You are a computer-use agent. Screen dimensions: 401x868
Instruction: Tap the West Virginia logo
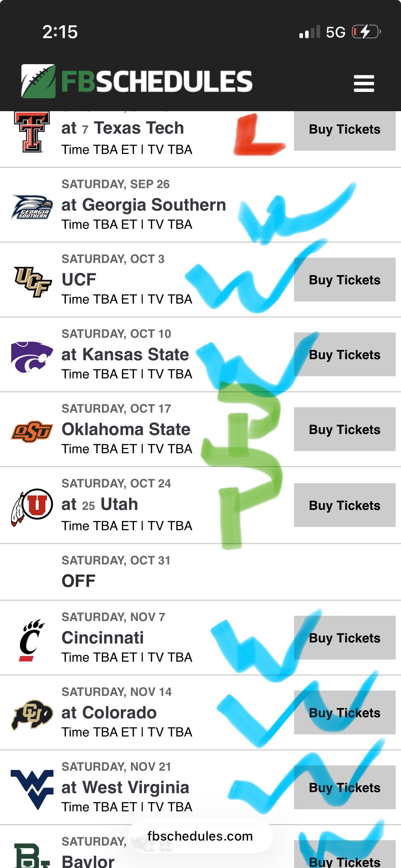32,789
